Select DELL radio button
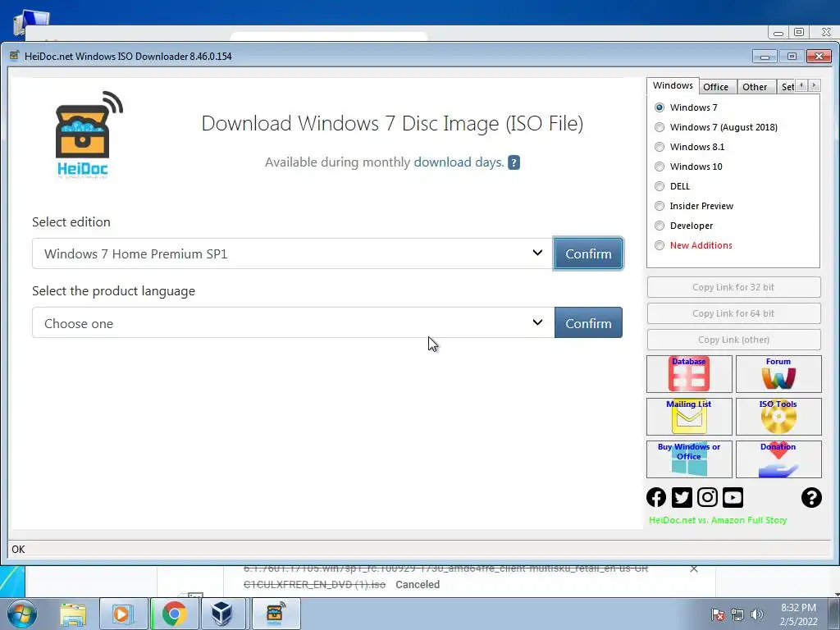 tap(660, 186)
